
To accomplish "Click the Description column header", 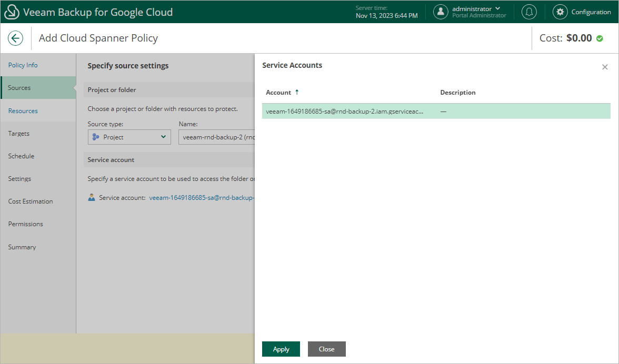I will [x=458, y=93].
